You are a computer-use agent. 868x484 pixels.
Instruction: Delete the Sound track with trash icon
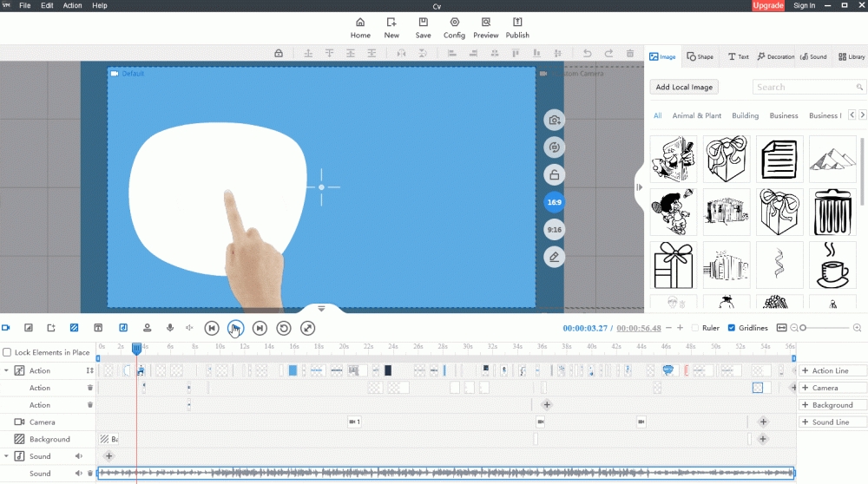(90, 474)
